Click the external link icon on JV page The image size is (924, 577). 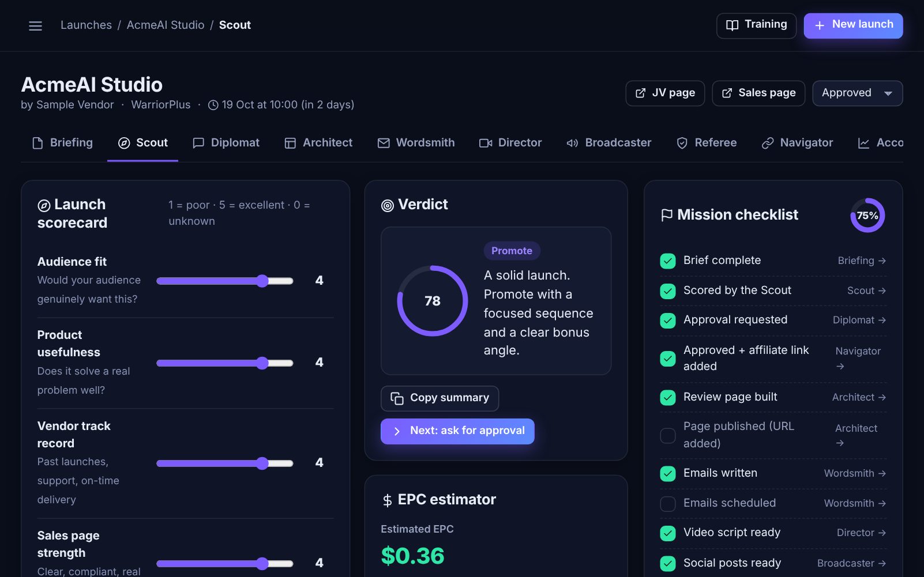[x=640, y=93]
